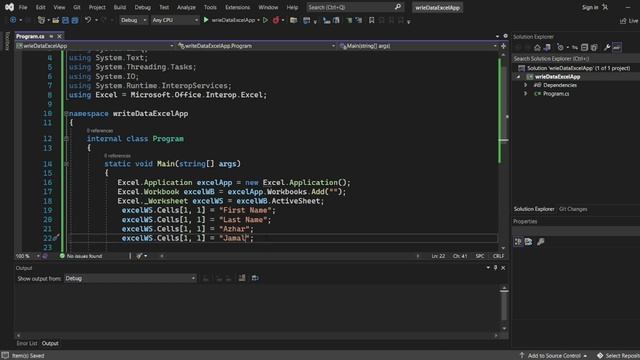Click the Search magnifier icon in title bar

click(x=398, y=7)
